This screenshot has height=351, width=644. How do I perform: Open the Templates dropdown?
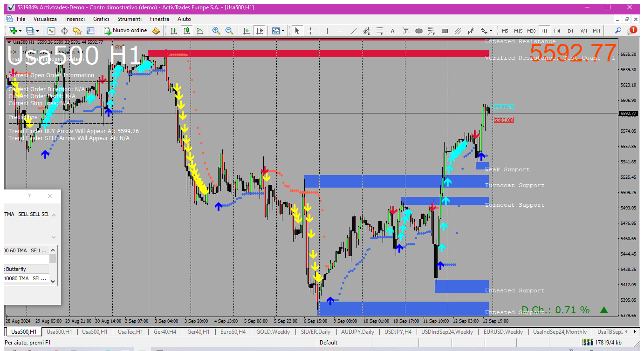click(x=278, y=31)
